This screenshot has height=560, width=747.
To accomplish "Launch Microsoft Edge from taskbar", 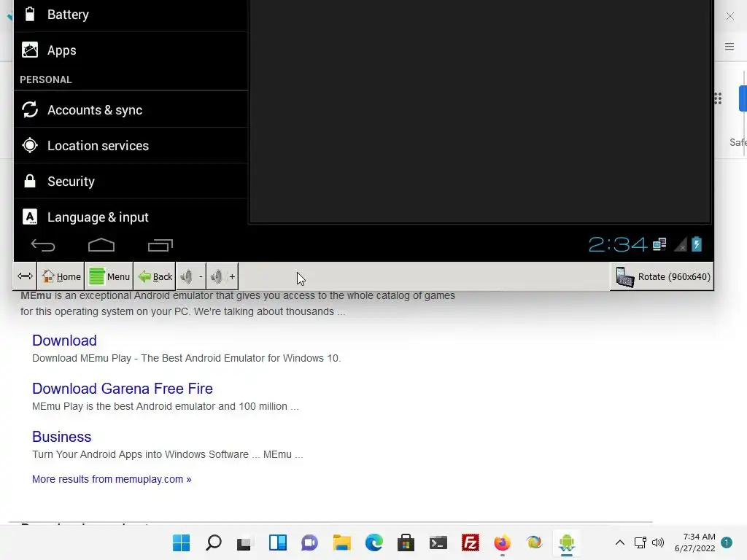I will (374, 542).
